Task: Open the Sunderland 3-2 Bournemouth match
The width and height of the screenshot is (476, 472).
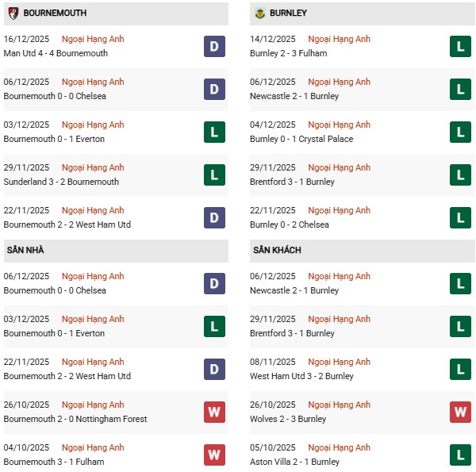Action: point(61,182)
